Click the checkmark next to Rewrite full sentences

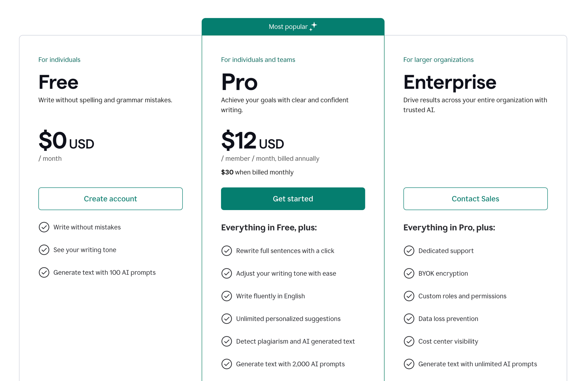coord(226,251)
